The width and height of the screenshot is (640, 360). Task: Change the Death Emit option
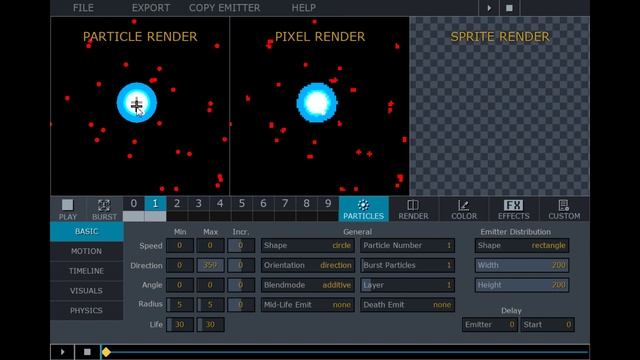(407, 305)
